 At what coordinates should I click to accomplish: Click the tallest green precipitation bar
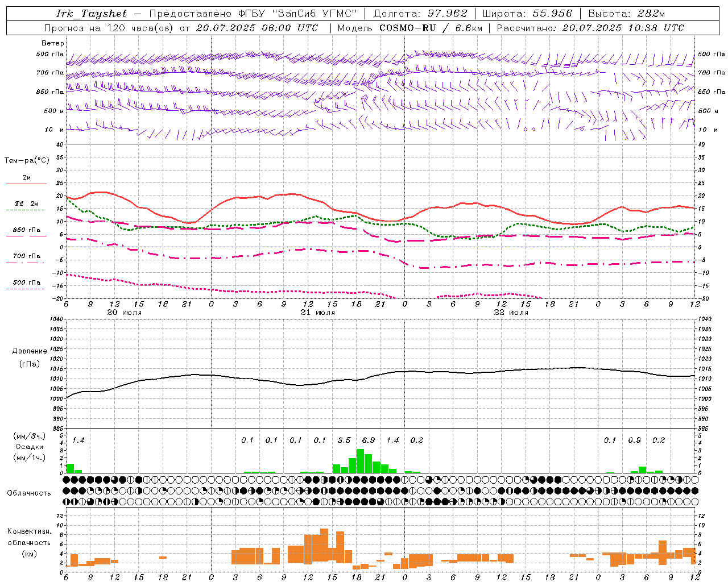tap(360, 461)
